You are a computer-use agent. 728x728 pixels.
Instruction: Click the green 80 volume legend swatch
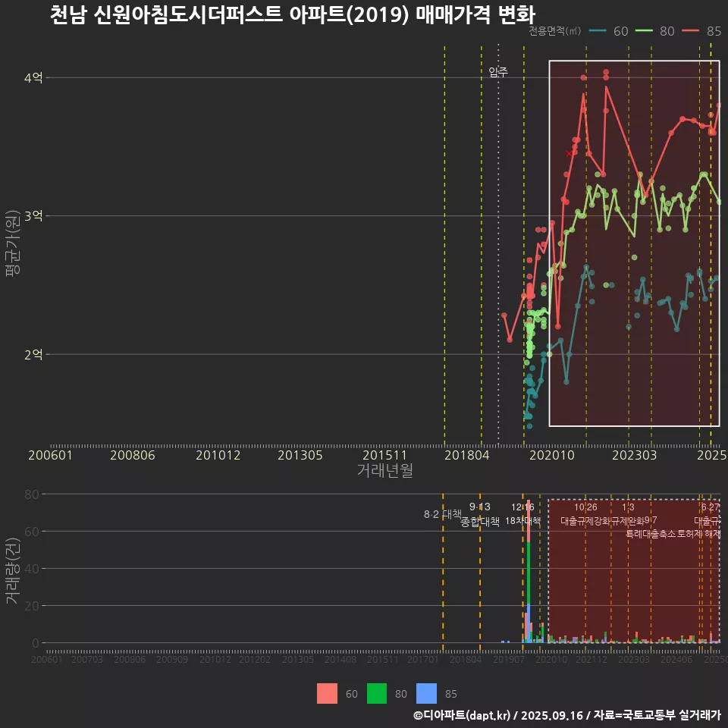377,694
